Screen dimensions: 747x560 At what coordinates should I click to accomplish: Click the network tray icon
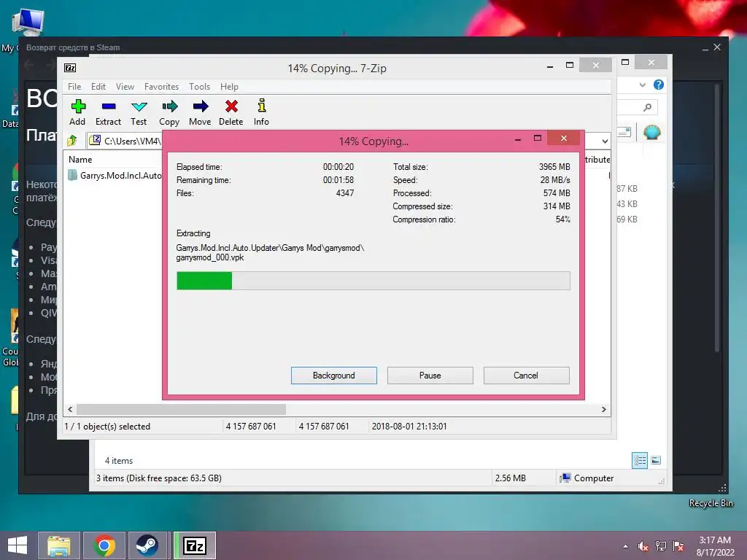pyautogui.click(x=661, y=546)
